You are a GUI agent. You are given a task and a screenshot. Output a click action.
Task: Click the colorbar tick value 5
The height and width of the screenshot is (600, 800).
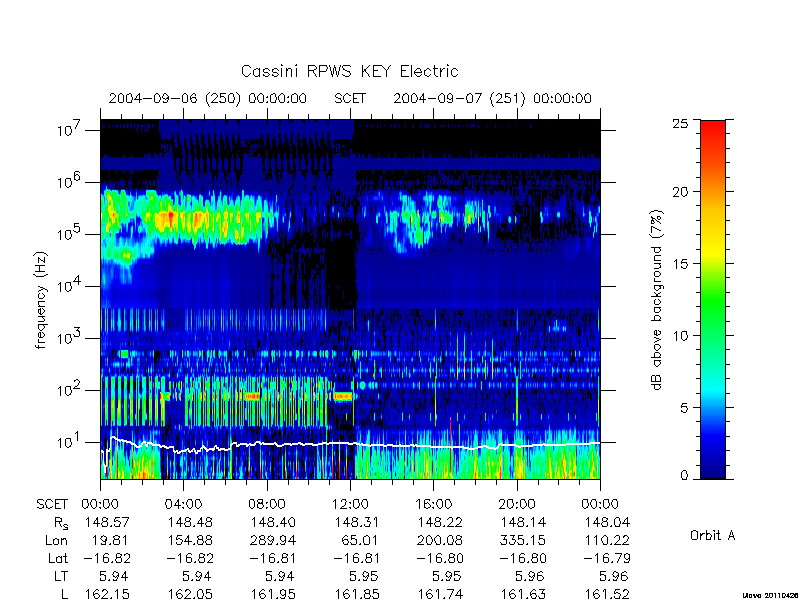684,408
